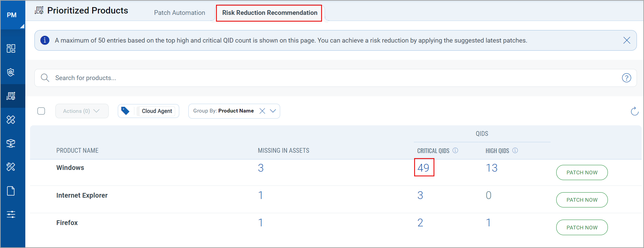Dismiss the info banner message
644x248 pixels.
626,40
